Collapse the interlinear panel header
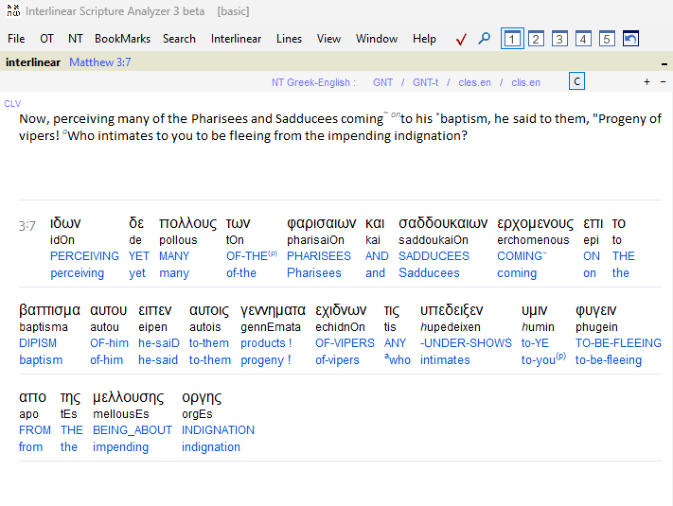The width and height of the screenshot is (673, 506). (665, 62)
